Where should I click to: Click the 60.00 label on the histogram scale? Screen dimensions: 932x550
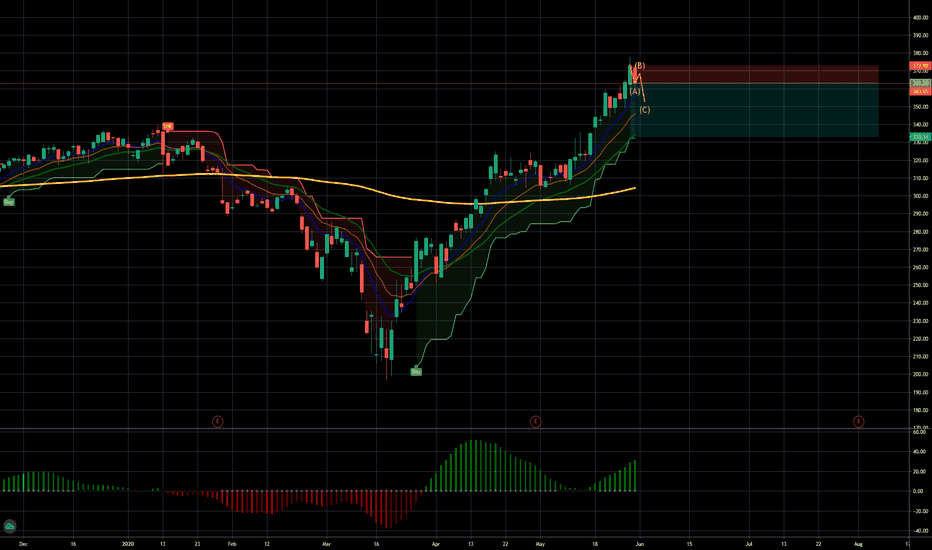[920, 432]
